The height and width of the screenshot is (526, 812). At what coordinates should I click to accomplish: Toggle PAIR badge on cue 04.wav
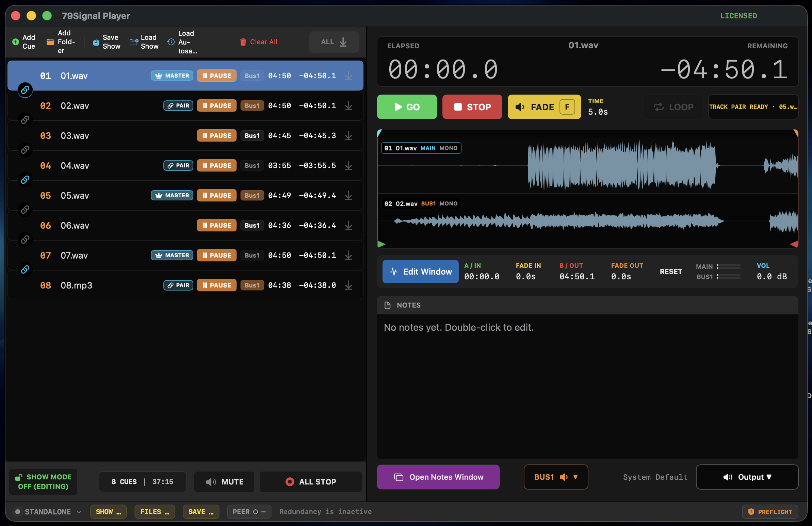[x=178, y=166]
